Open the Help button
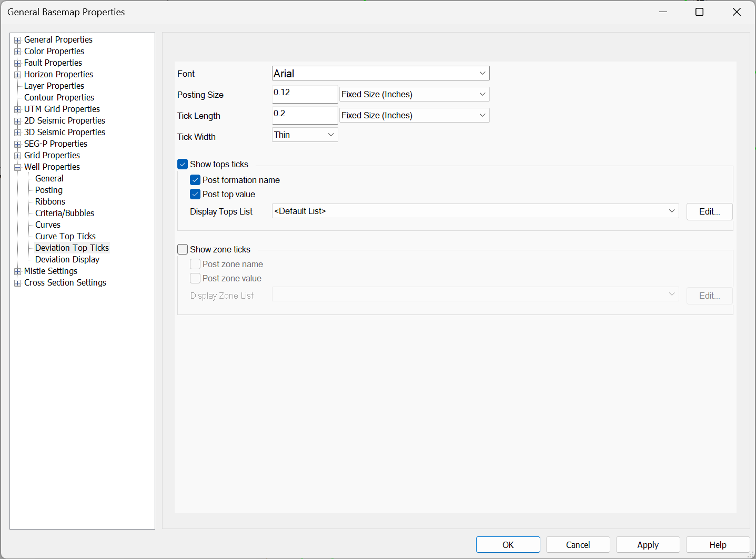756x559 pixels. (x=718, y=545)
